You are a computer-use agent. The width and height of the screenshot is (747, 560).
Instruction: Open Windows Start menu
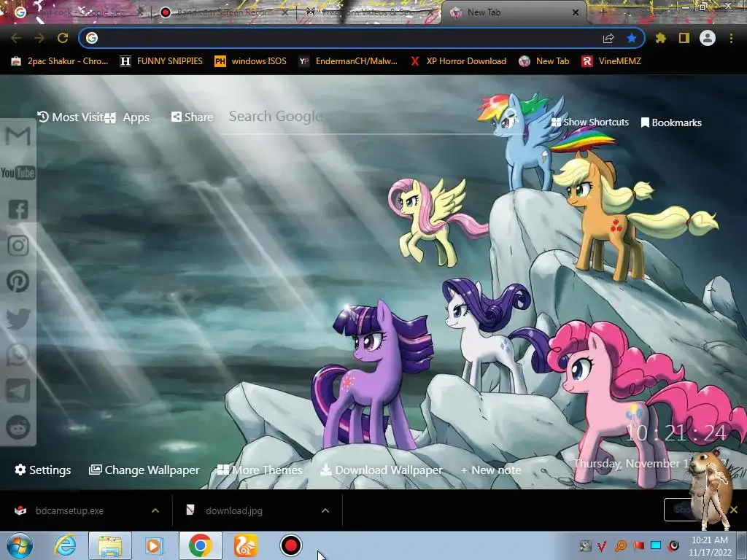tap(20, 545)
